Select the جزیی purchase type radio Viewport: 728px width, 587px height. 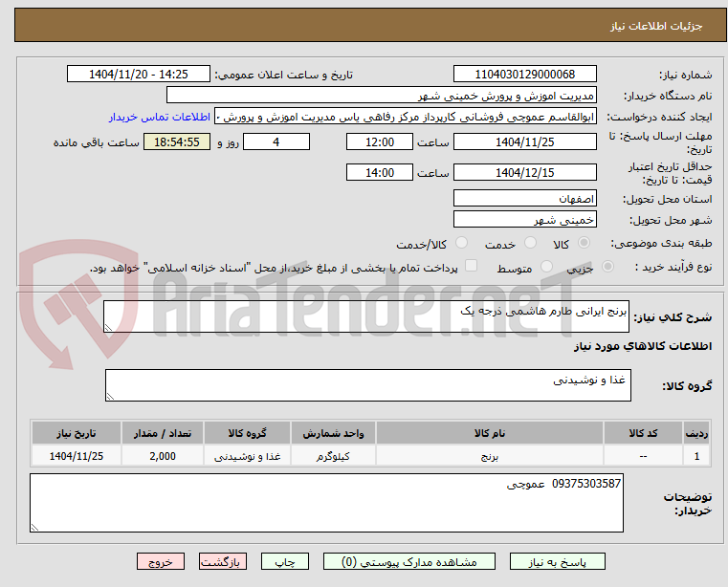click(607, 267)
